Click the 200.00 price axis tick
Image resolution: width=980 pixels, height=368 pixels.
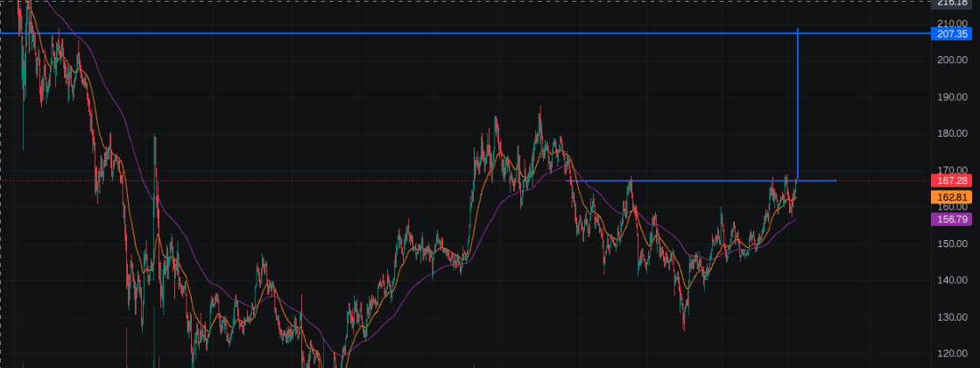[953, 60]
